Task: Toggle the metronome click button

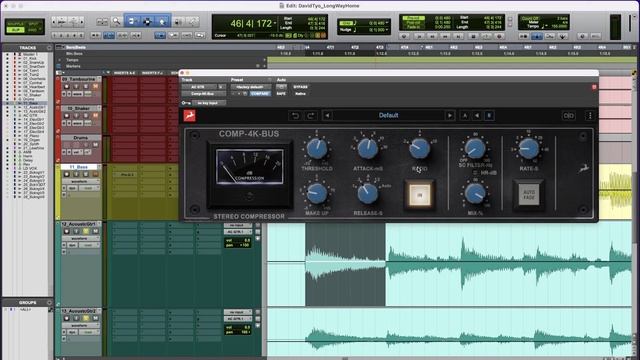Action: tap(537, 36)
